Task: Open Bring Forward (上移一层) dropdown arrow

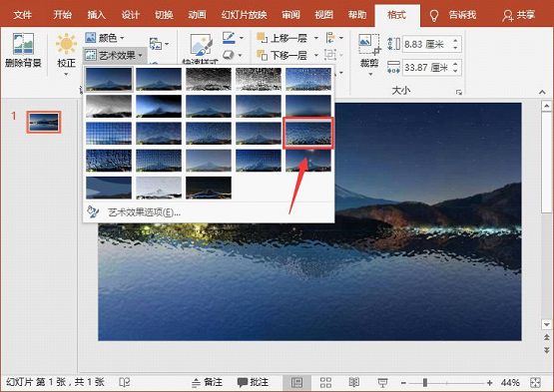Action: pyautogui.click(x=316, y=38)
